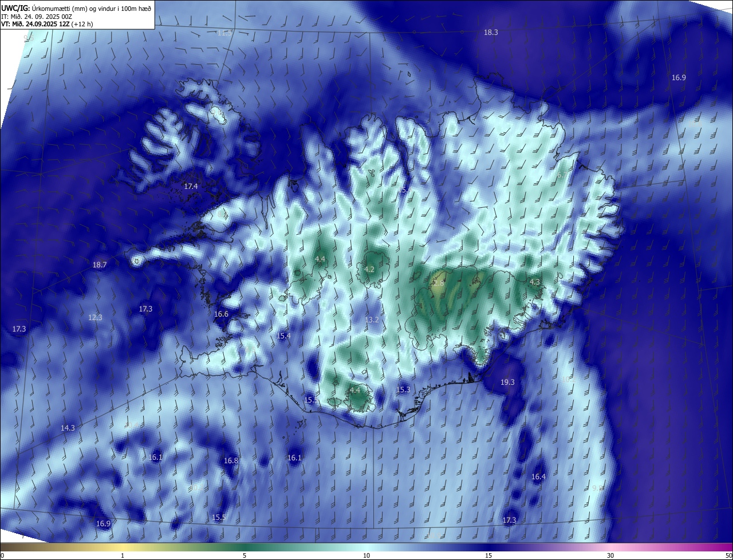Pick the pale cyan color above the 10 tick

tap(366, 547)
